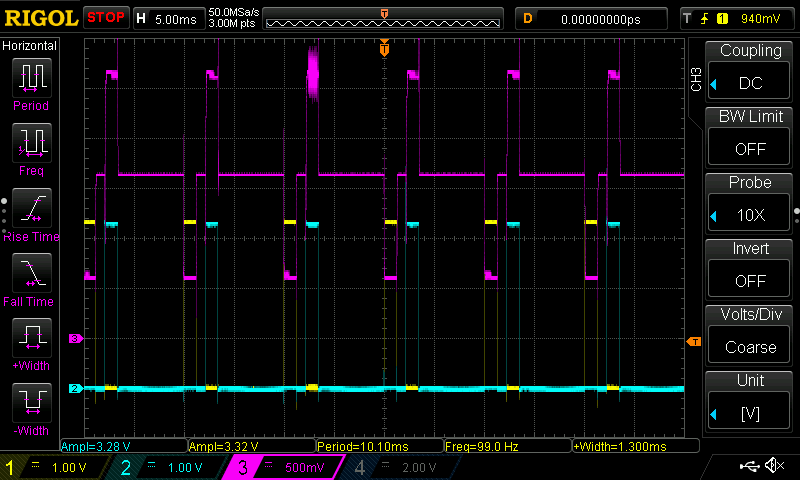Click the 3.00M pts memory depth readout
This screenshot has width=800, height=480.
tap(232, 23)
